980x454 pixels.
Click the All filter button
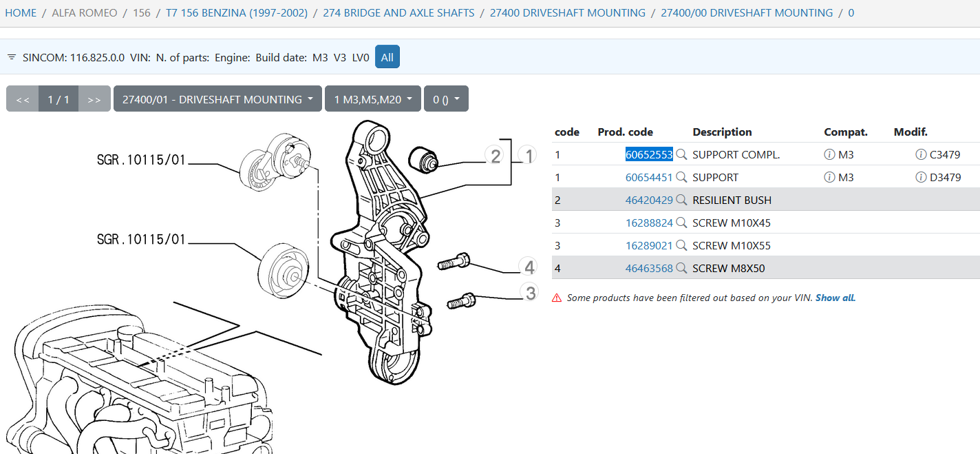(387, 57)
